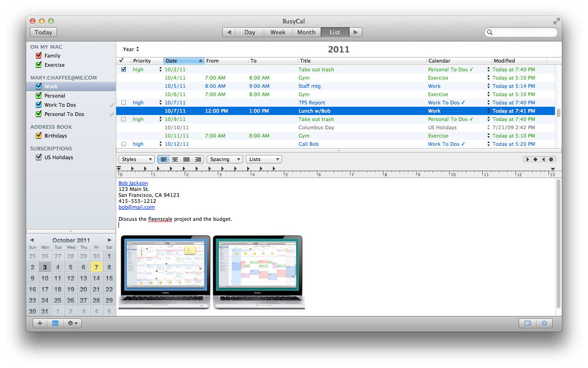Click the left MacBook screenshot thumbnail
Image resolution: width=588 pixels, height=368 pixels.
164,272
